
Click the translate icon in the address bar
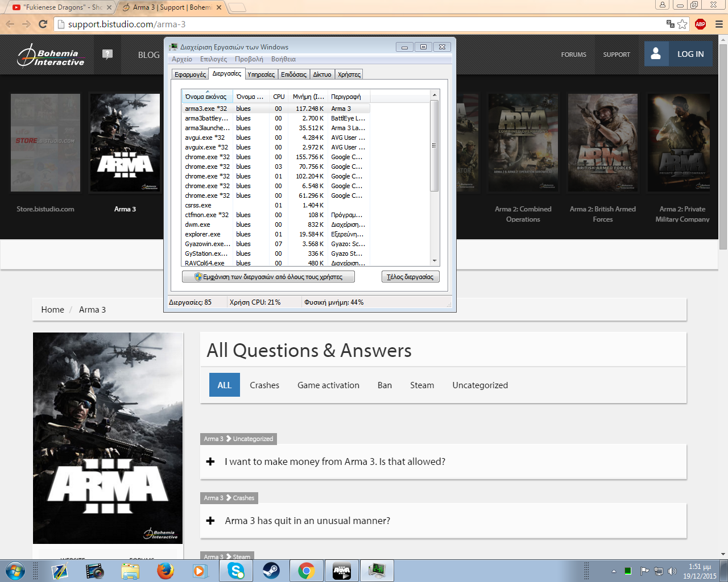pyautogui.click(x=671, y=24)
